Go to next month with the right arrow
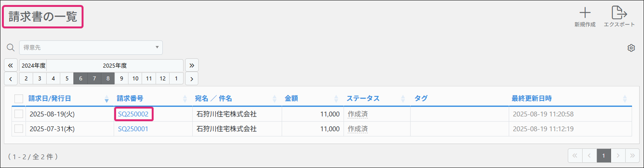 click(192, 79)
